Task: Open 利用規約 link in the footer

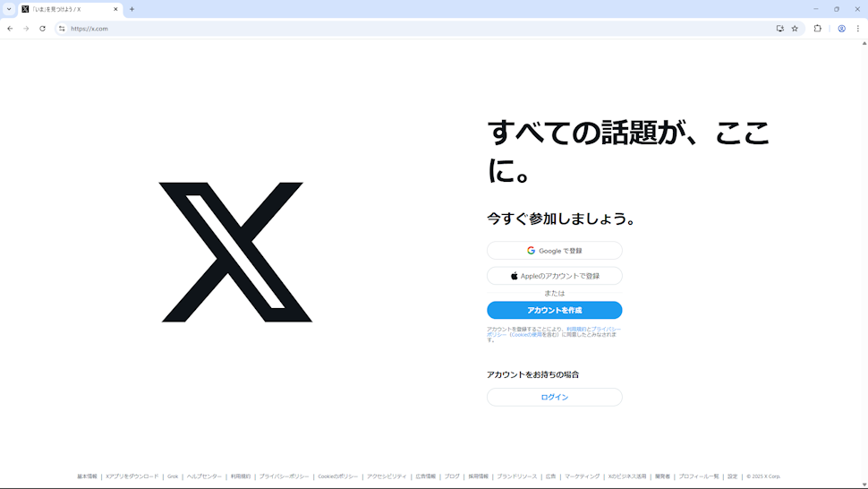Action: coord(241,476)
